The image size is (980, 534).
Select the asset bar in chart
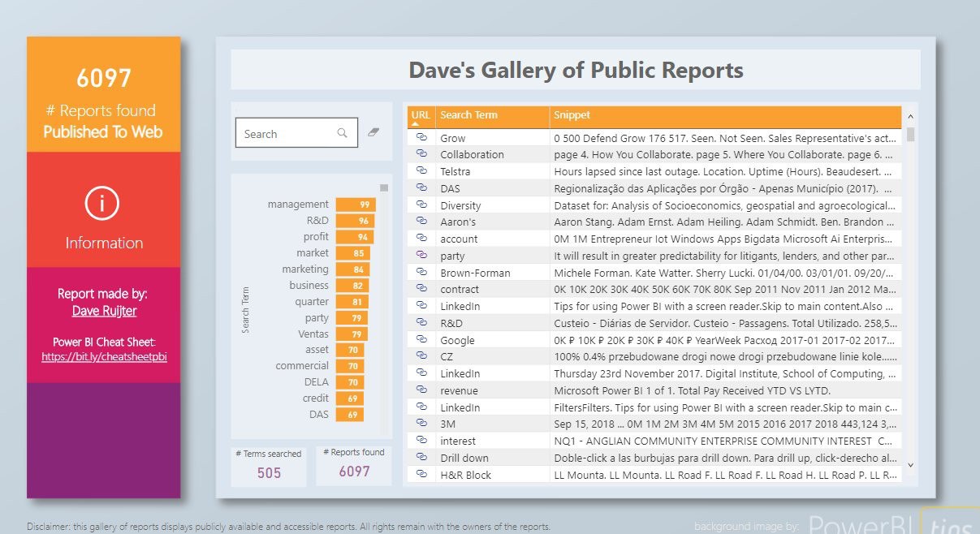tap(350, 350)
